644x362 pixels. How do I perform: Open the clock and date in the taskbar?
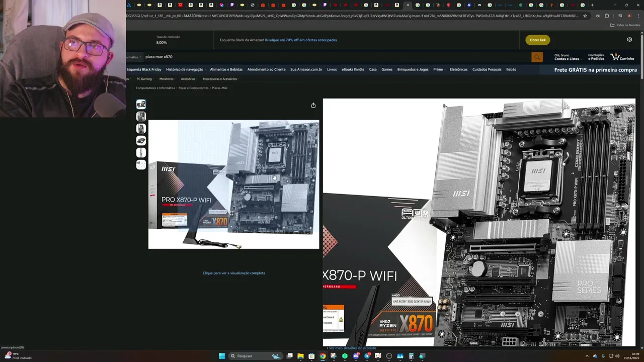click(631, 356)
